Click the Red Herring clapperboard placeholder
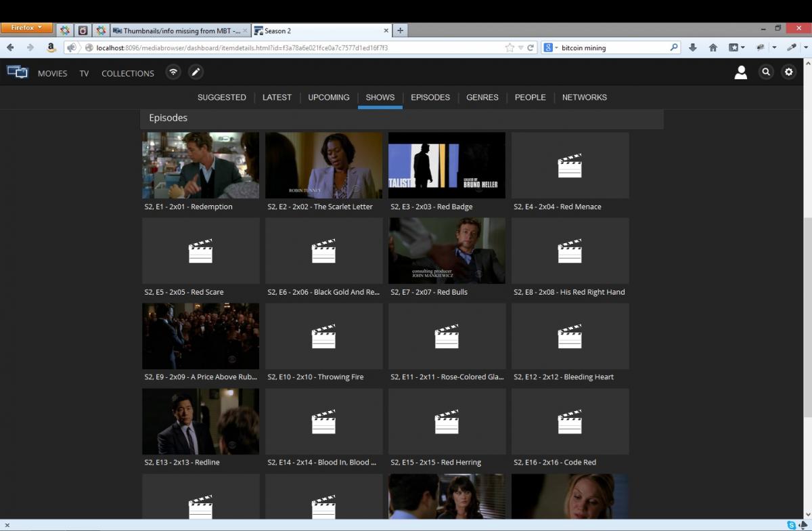The height and width of the screenshot is (531, 812). tap(447, 421)
